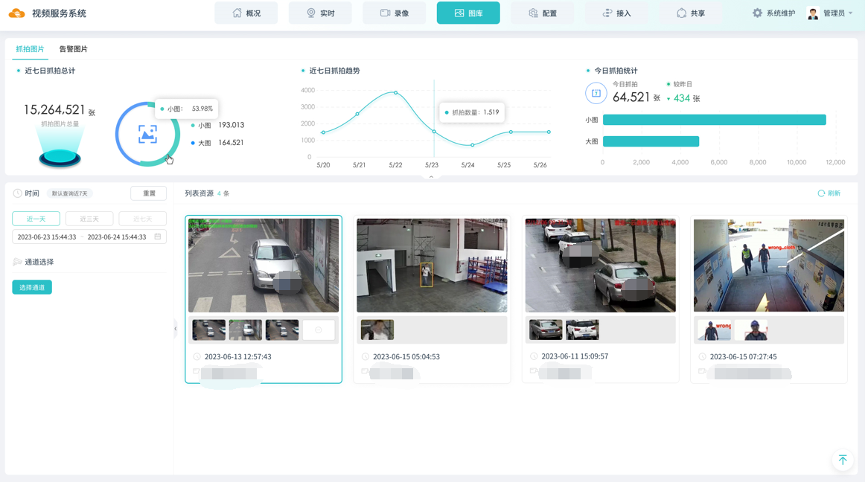This screenshot has height=482, width=868.
Task: Click the 15,264,521 total capture count
Action: pos(54,109)
